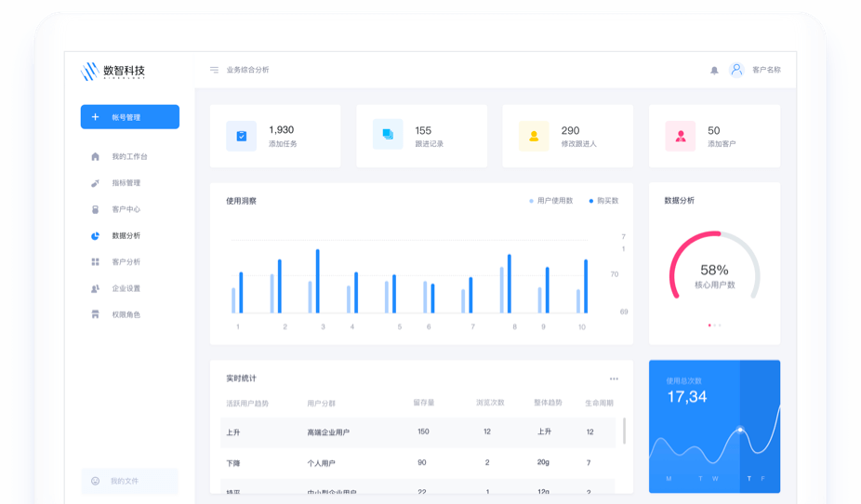
Task: Click the 155 跟进记录 value
Action: pos(423,131)
